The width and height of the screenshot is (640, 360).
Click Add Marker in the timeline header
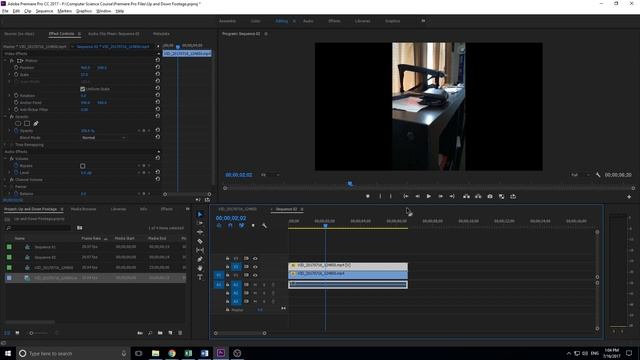[253, 225]
